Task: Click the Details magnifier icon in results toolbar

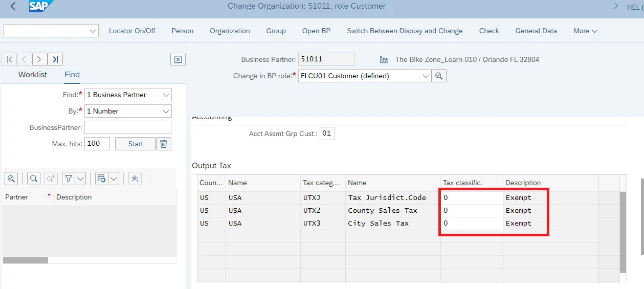Action: tap(11, 179)
